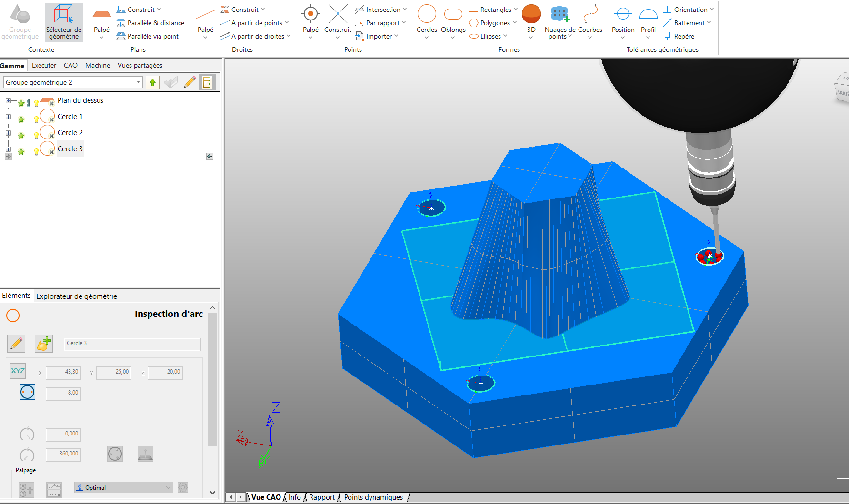This screenshot has height=504, width=849.
Task: Click the green up arrow icon
Action: coord(152,82)
